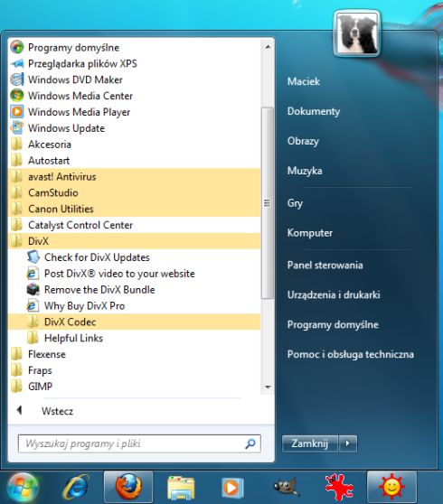The width and height of the screenshot is (443, 504).
Task: Click the magnifier icon in the search box
Action: (250, 443)
